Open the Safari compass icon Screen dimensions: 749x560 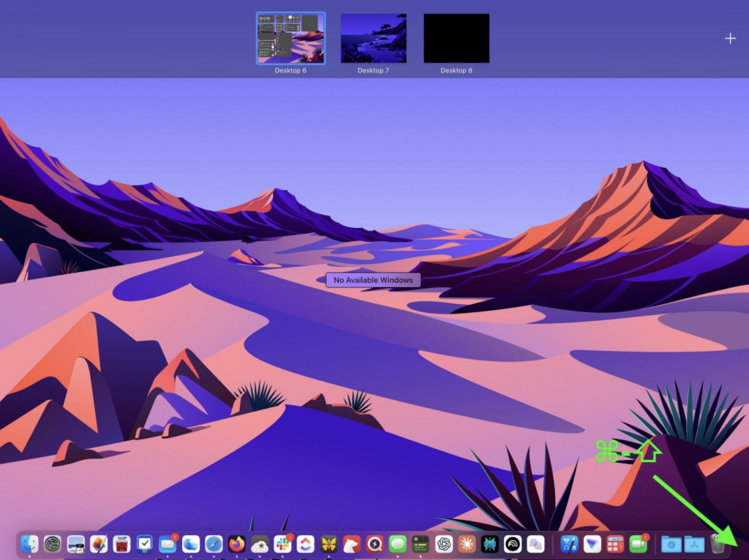214,544
